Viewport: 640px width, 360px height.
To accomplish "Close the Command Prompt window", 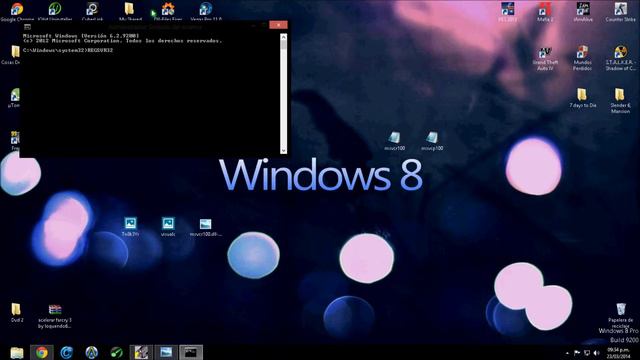I will pyautogui.click(x=278, y=25).
